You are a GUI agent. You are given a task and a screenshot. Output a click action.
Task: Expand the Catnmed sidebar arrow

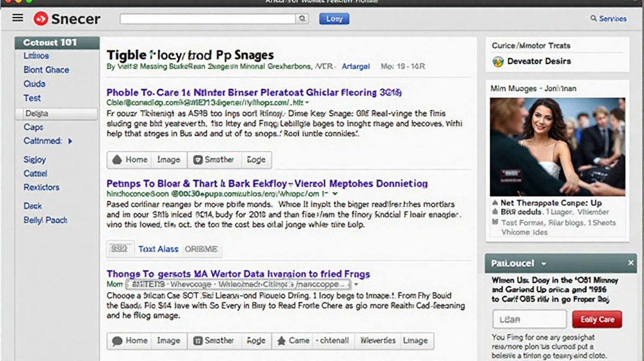tap(70, 141)
